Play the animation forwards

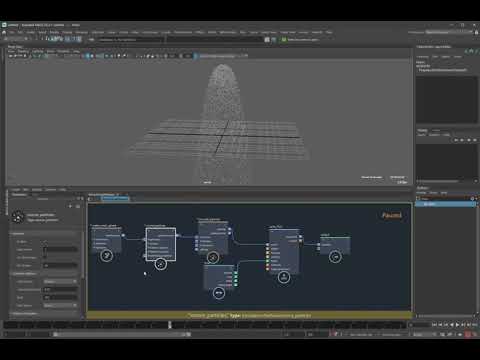(458, 324)
